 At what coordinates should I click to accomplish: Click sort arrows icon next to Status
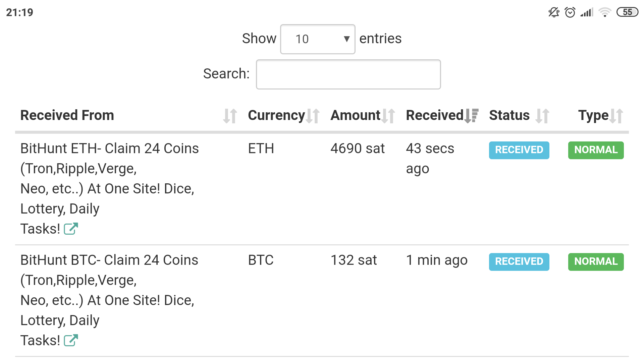(x=542, y=116)
